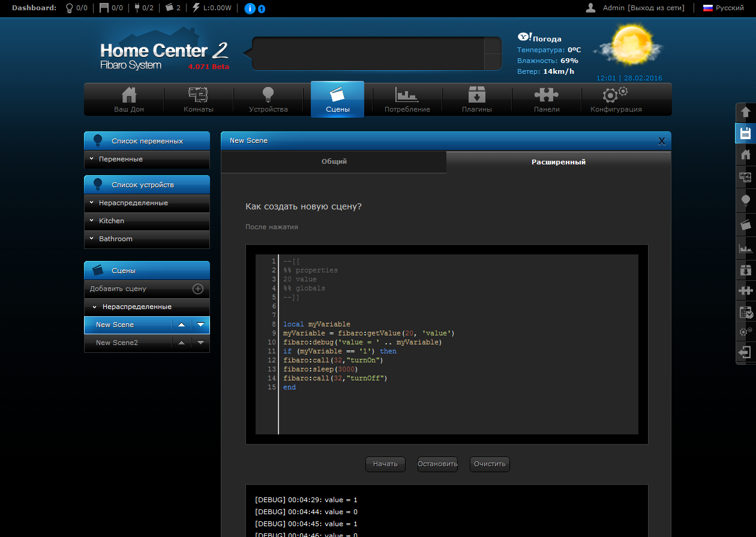Open Устройства main menu item

[x=268, y=99]
